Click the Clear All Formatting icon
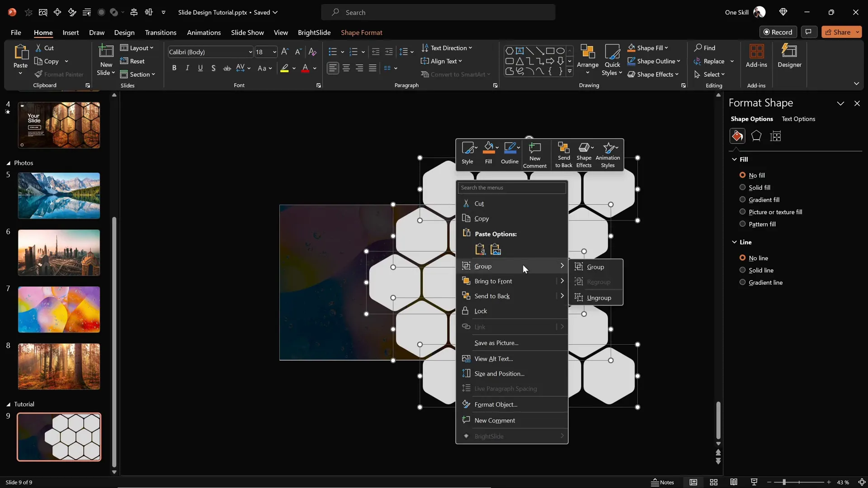 (x=312, y=52)
